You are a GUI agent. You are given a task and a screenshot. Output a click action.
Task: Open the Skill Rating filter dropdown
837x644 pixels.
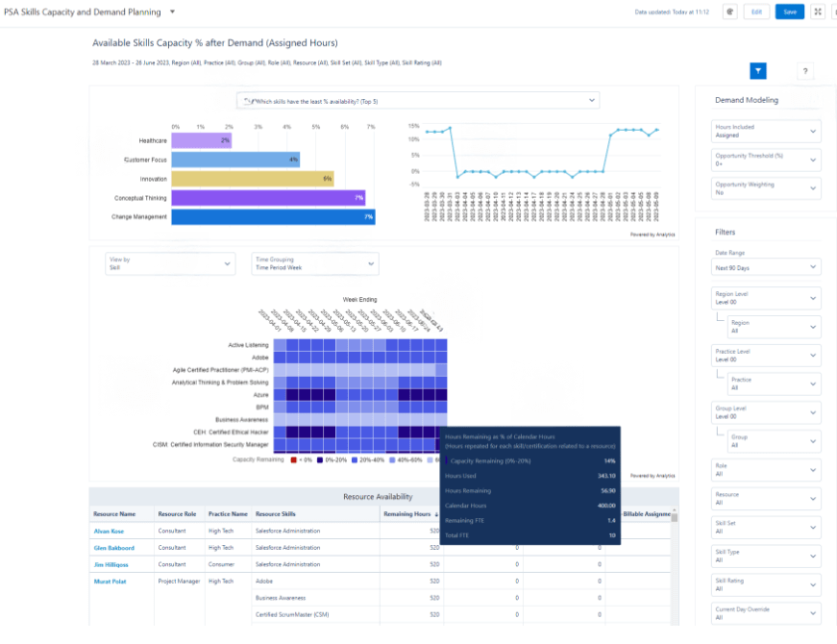point(766,584)
